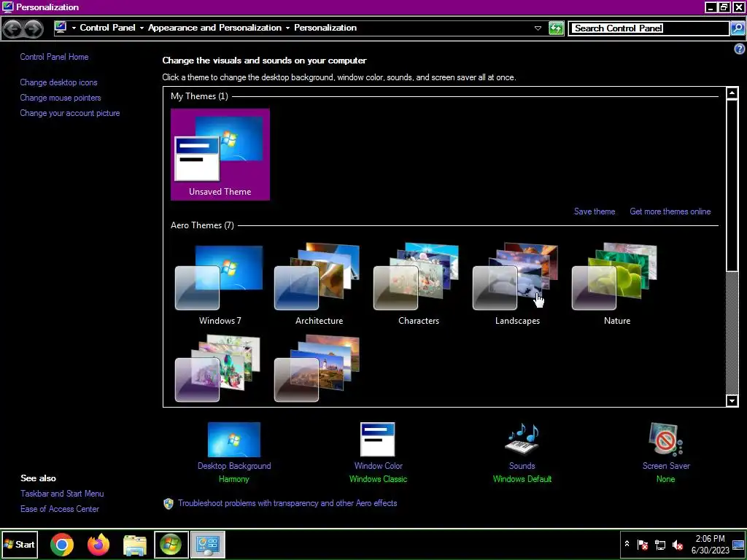Viewport: 747px width, 560px height.
Task: Click theme list scroll down arrow
Action: (x=732, y=401)
